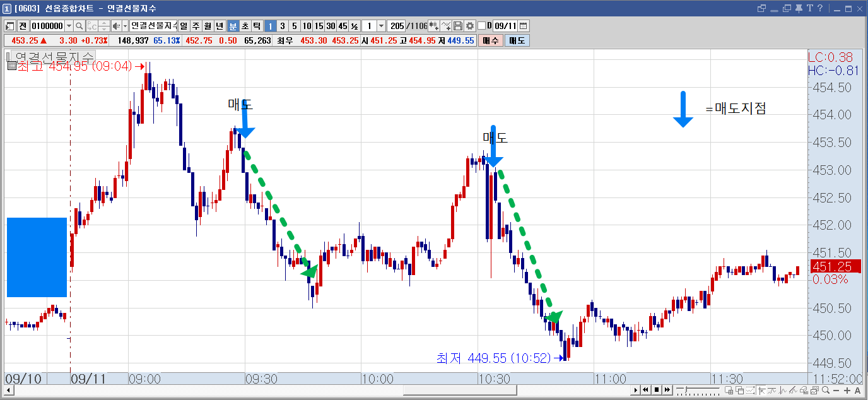Click the 전 button before the code field
This screenshot has width=868, height=400.
tap(23, 26)
